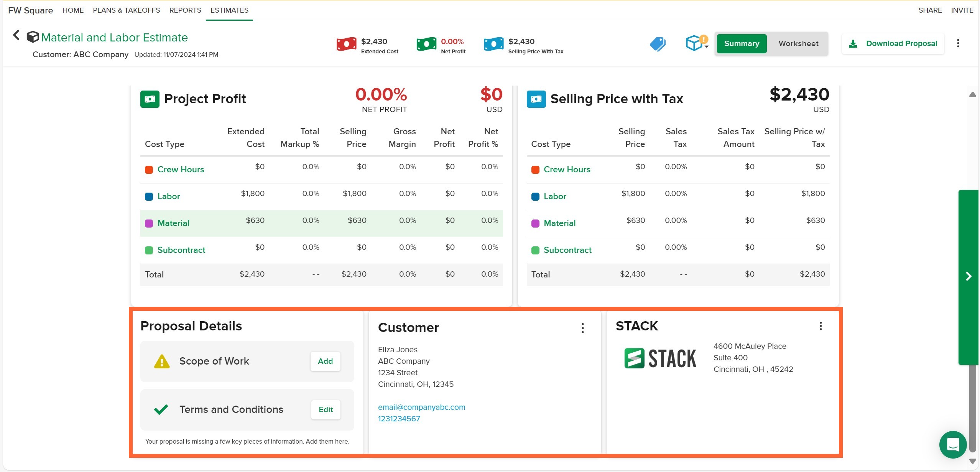Switch to Summary view
This screenshot has height=472, width=980.
742,44
